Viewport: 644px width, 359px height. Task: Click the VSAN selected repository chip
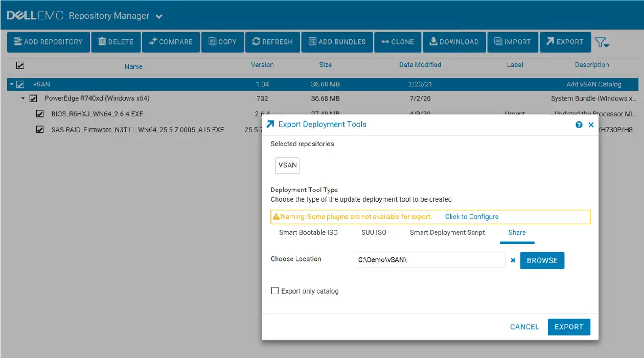coord(287,165)
